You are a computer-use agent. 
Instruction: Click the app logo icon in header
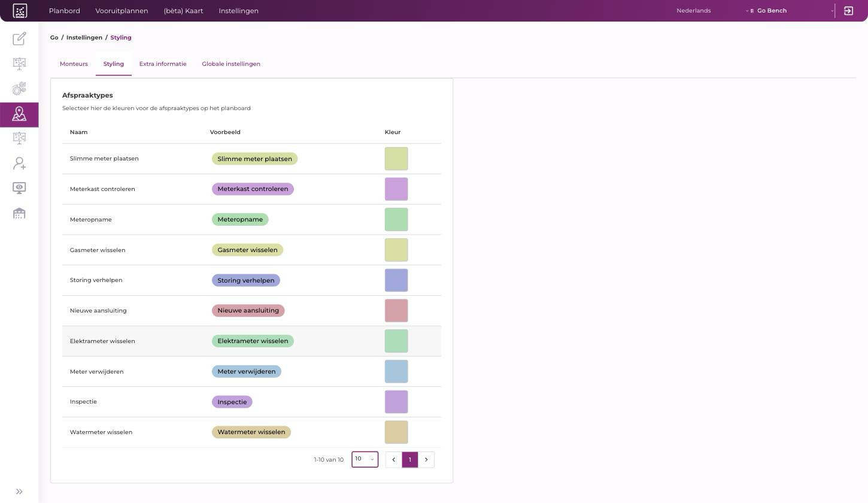tap(20, 11)
